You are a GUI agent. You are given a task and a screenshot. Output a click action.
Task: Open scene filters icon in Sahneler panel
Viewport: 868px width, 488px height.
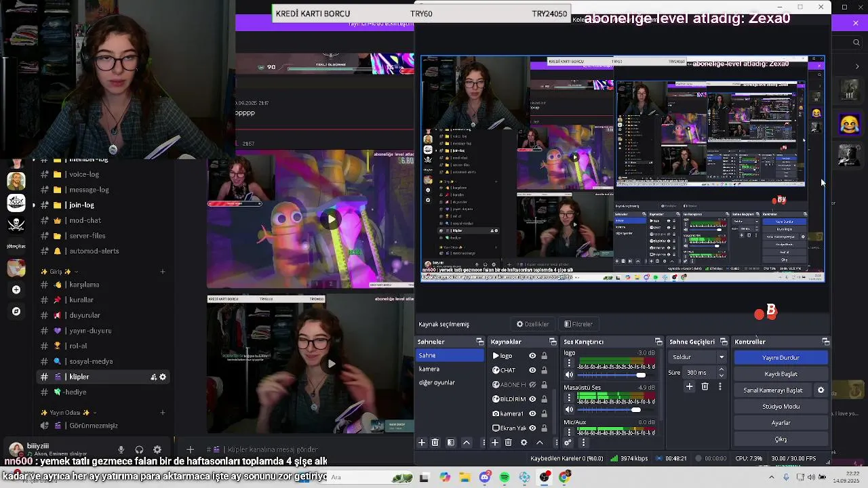[450, 443]
